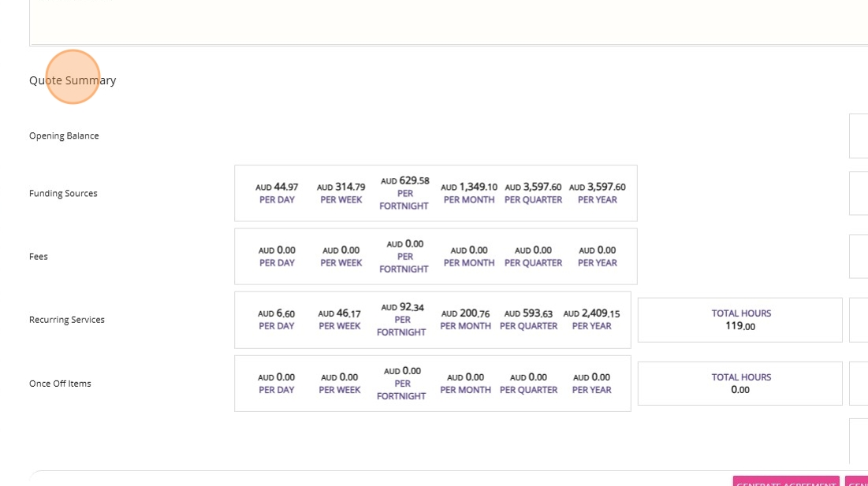This screenshot has height=486, width=868.
Task: Click the Funding Sources row label
Action: point(63,193)
